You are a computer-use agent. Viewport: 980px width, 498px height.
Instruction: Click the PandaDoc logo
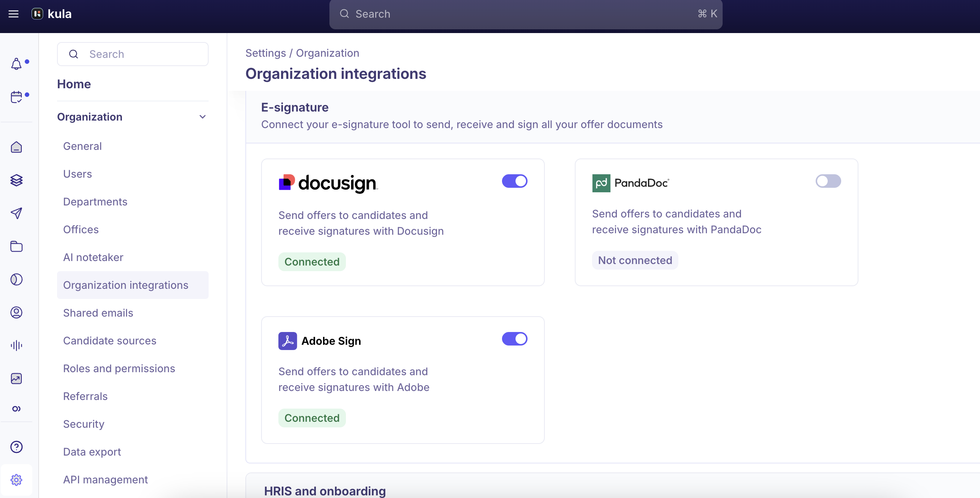pos(631,183)
